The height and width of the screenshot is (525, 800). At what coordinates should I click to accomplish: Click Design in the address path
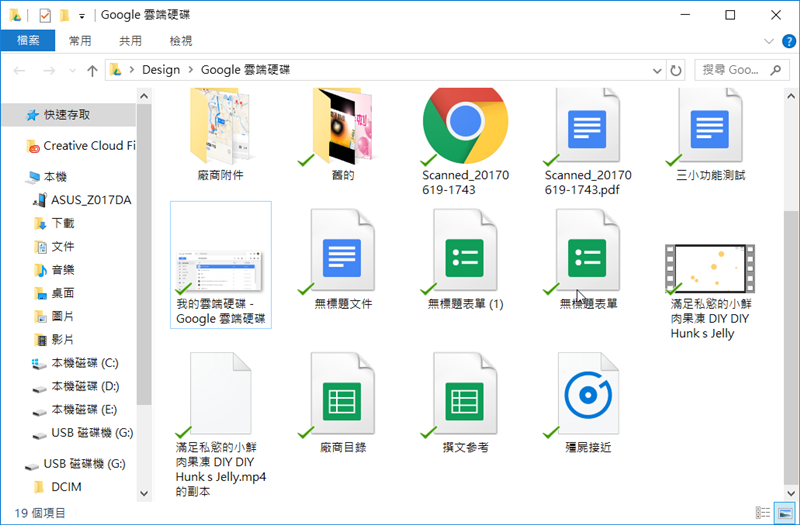[x=161, y=70]
